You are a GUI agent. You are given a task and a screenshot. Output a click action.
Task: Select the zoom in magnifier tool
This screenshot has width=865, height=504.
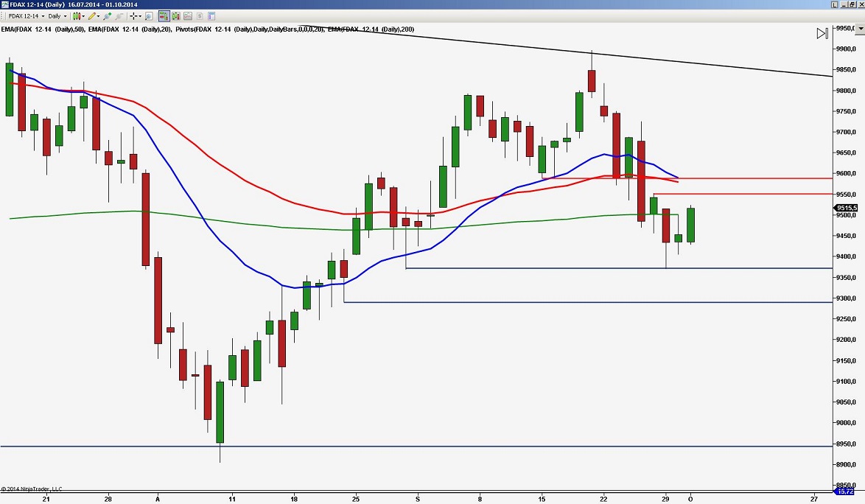[107, 15]
